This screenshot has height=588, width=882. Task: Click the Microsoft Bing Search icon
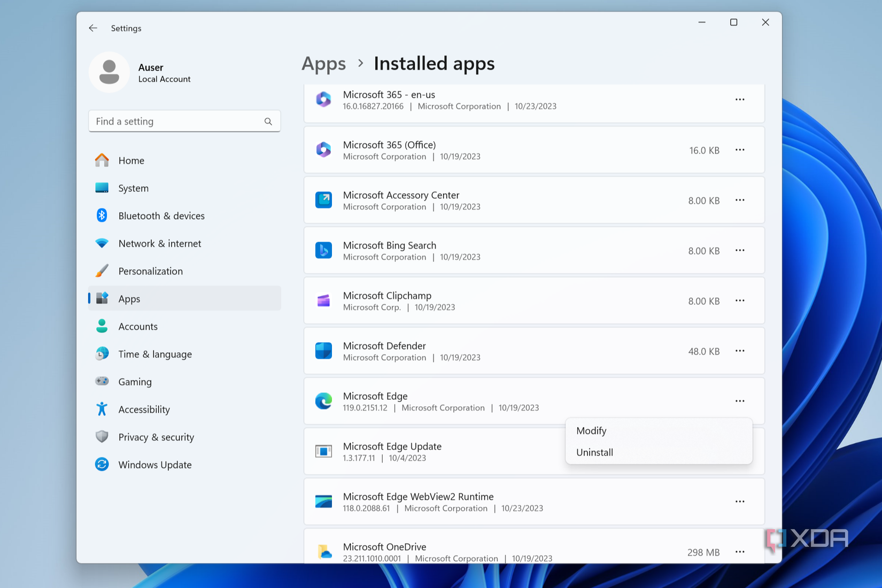click(x=323, y=250)
